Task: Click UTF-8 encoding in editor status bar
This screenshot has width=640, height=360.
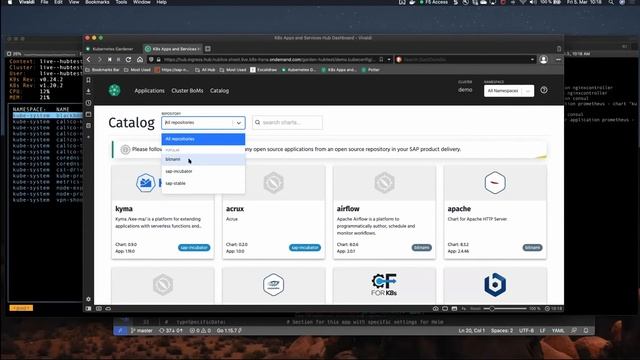Action: click(526, 331)
